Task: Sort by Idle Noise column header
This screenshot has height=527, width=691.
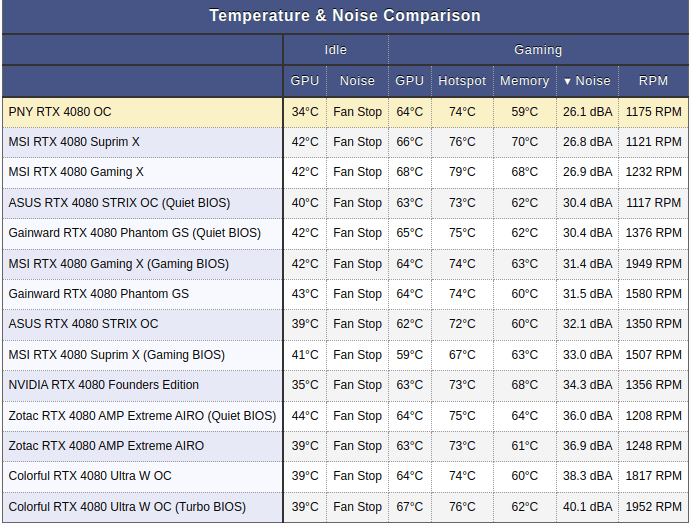Action: (x=357, y=81)
